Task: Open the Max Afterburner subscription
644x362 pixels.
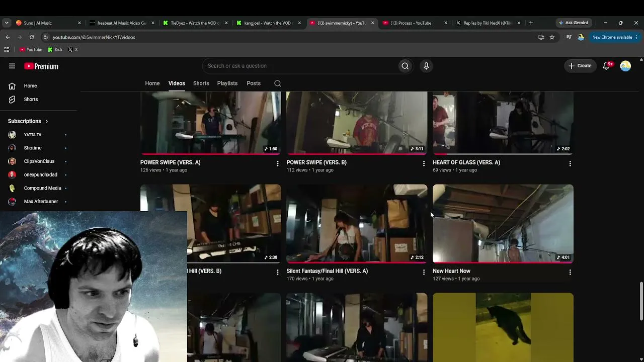Action: tap(39, 202)
